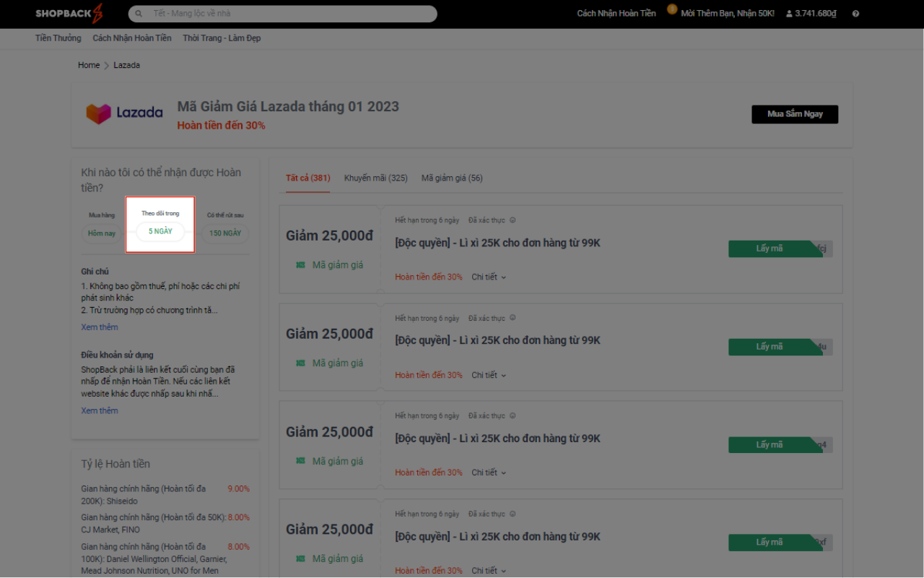Switch to the Khuyến mãi (325) tab
Viewport: 924px width, 578px height.
pos(376,178)
